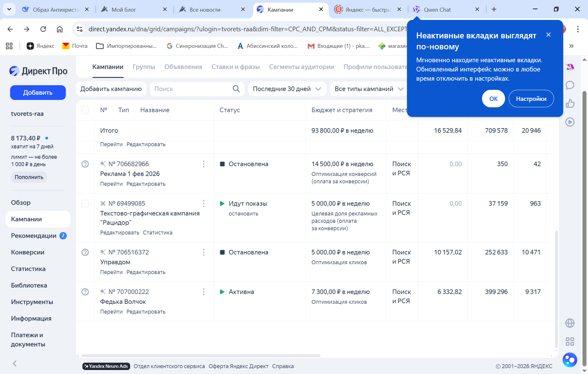Click the play video icon in right sidebar
The image size is (588, 374).
click(570, 122)
